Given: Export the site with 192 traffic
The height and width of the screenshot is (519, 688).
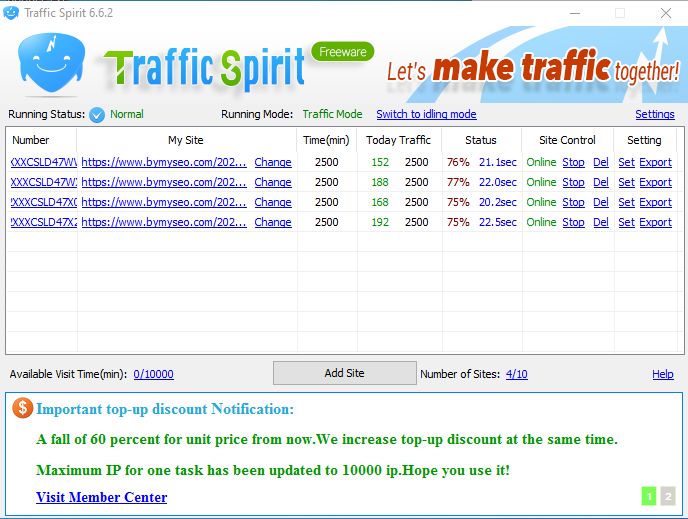Looking at the screenshot, I should [x=656, y=222].
